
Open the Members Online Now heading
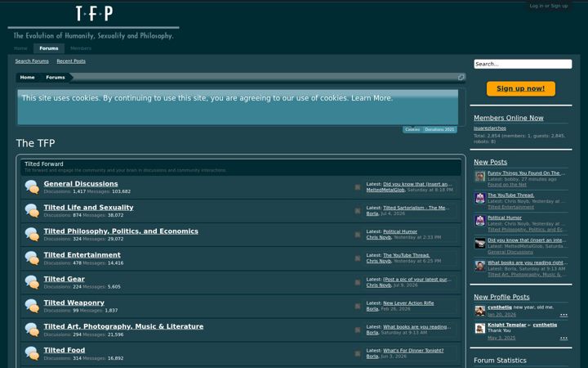tap(509, 118)
